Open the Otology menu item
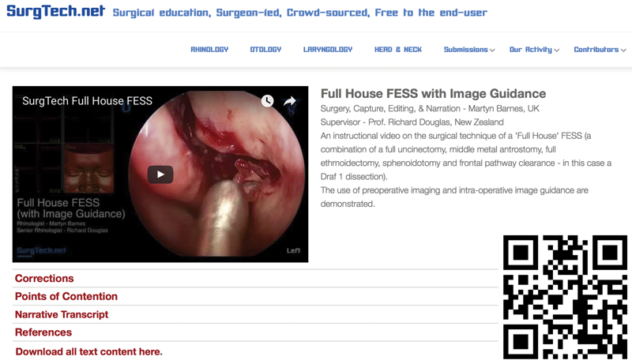The image size is (632, 364). (x=265, y=50)
